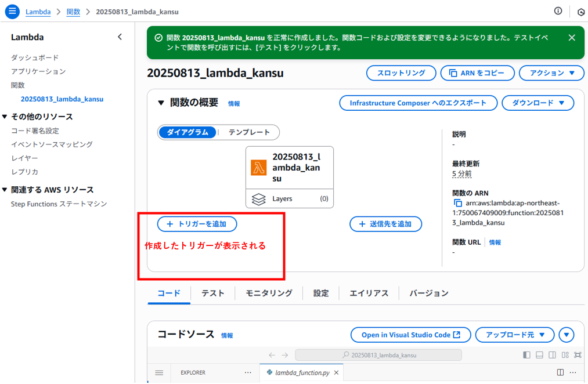Open the ダウンロード dropdown
The height and width of the screenshot is (384, 588).
click(x=538, y=103)
